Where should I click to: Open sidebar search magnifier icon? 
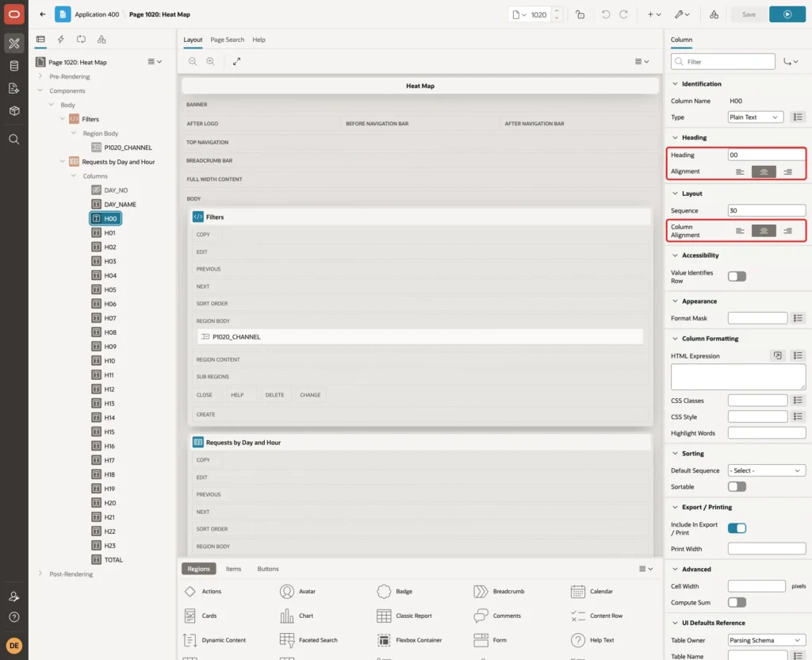click(x=14, y=140)
